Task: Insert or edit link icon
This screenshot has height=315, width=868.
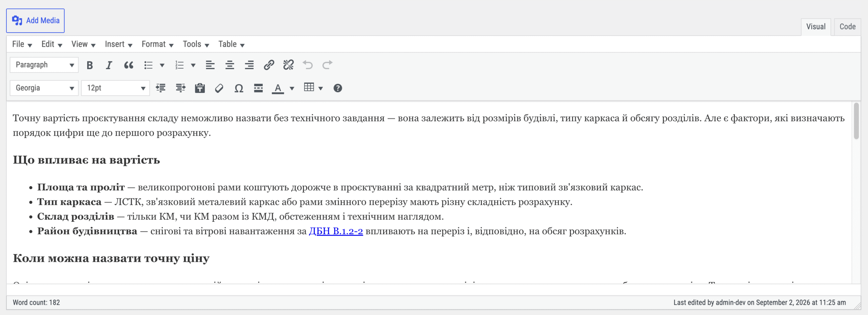Action: [x=269, y=65]
